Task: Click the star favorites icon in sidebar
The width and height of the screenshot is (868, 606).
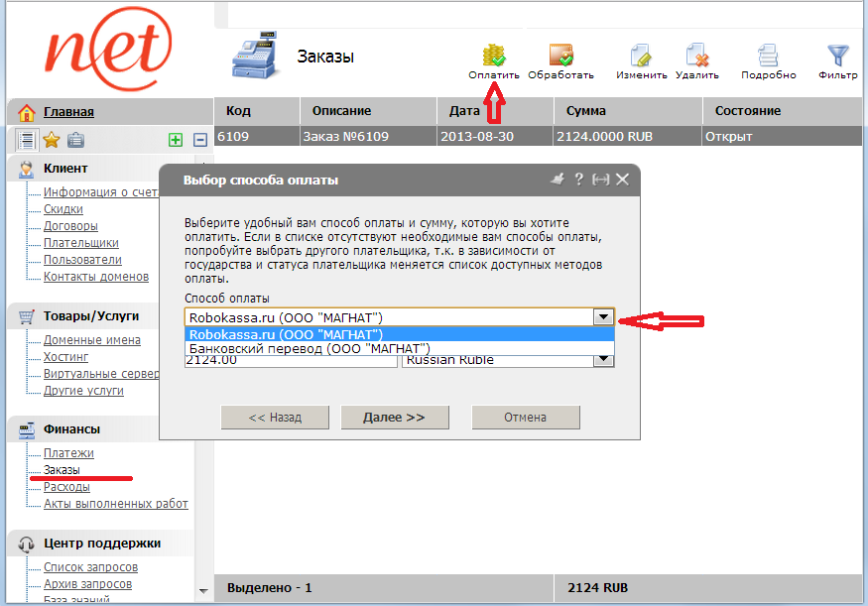Action: [x=51, y=140]
